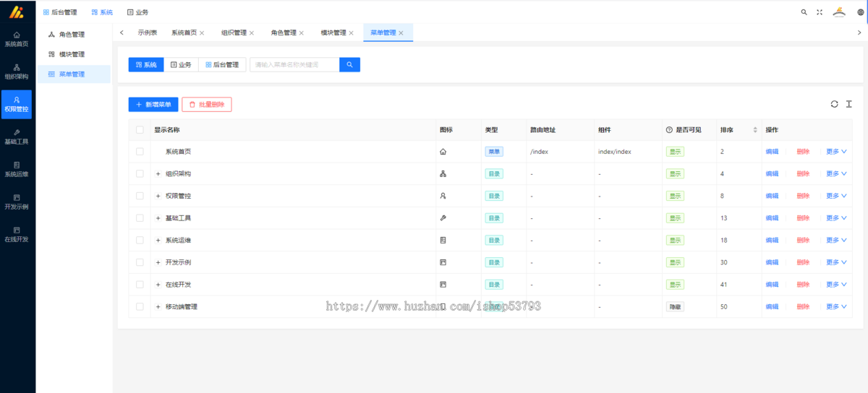Switch to the 组织管理 tab
868x393 pixels.
[234, 33]
